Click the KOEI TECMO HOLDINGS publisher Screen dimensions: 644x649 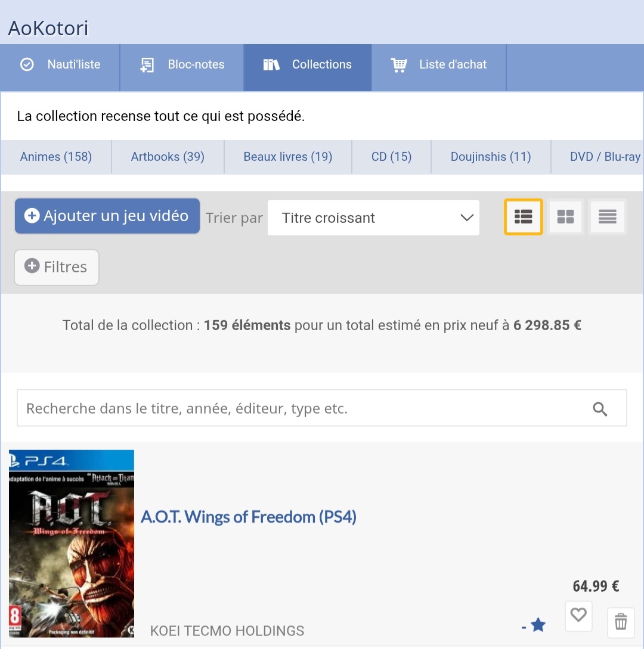(227, 631)
